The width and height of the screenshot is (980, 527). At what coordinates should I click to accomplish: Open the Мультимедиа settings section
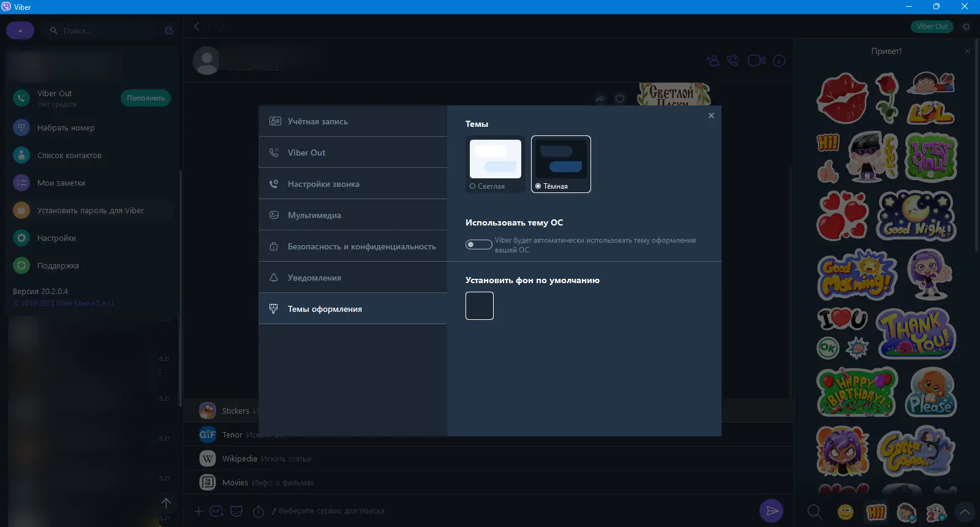click(x=353, y=215)
